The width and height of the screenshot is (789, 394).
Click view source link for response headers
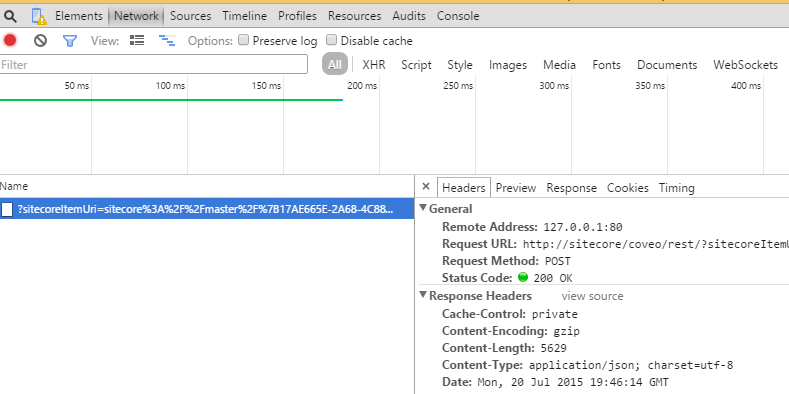(x=592, y=296)
